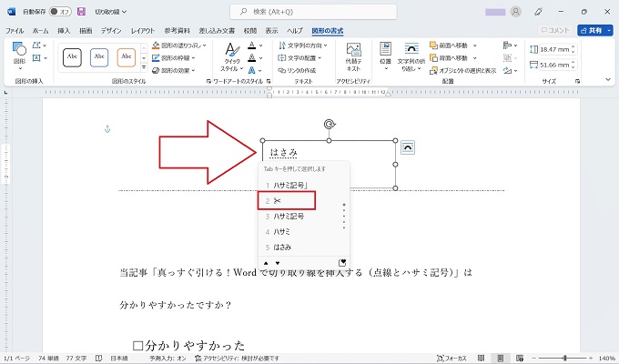Open the サイズ group dialog launcher
This screenshot has height=364, width=619.
tap(577, 81)
